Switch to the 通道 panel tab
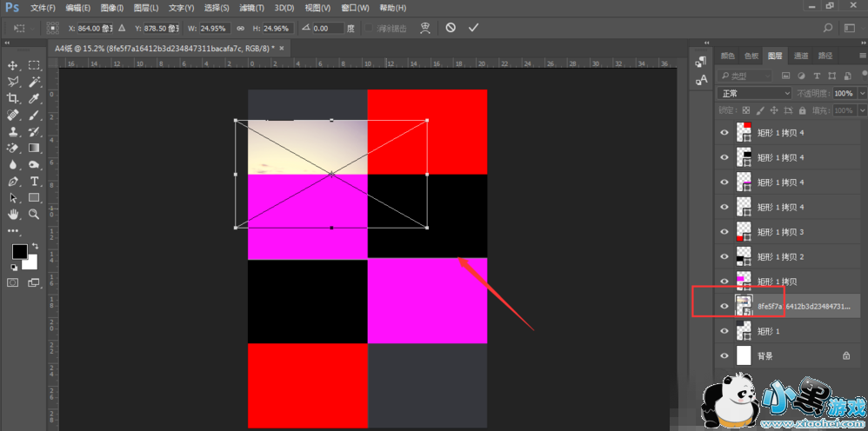 (800, 56)
